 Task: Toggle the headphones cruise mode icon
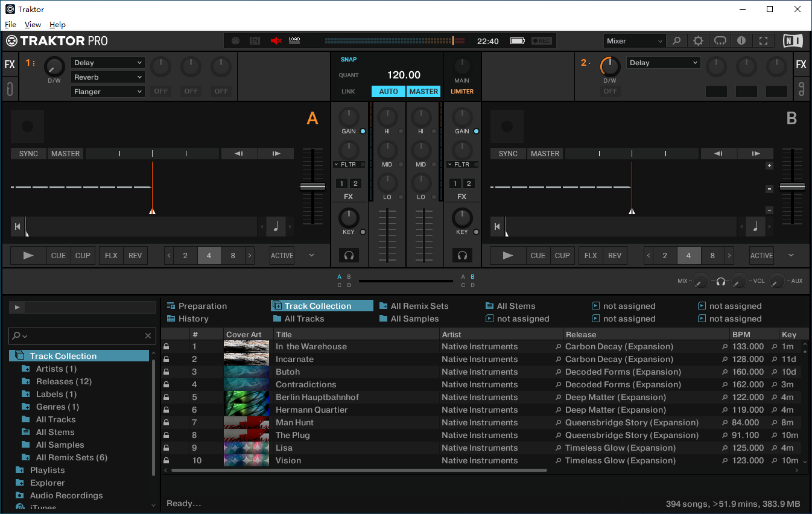tap(720, 41)
